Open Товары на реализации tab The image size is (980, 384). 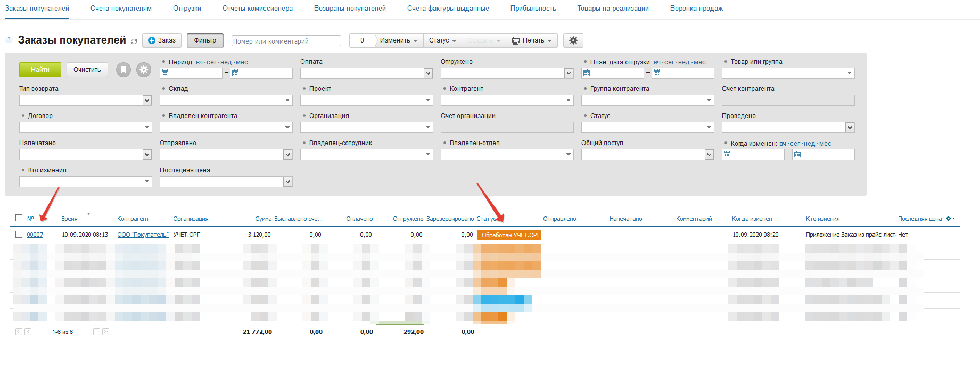pyautogui.click(x=613, y=9)
